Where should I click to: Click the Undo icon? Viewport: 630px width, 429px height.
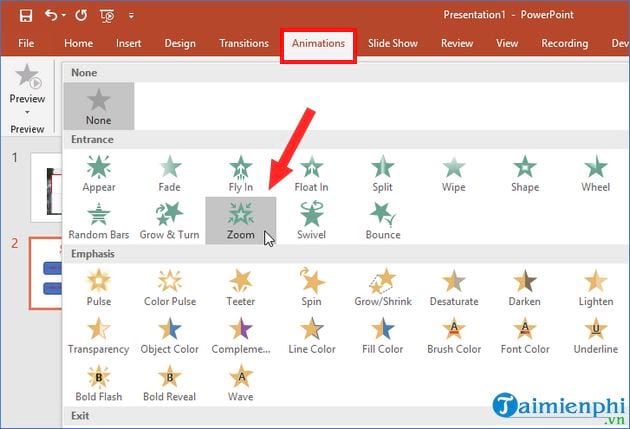(51, 15)
